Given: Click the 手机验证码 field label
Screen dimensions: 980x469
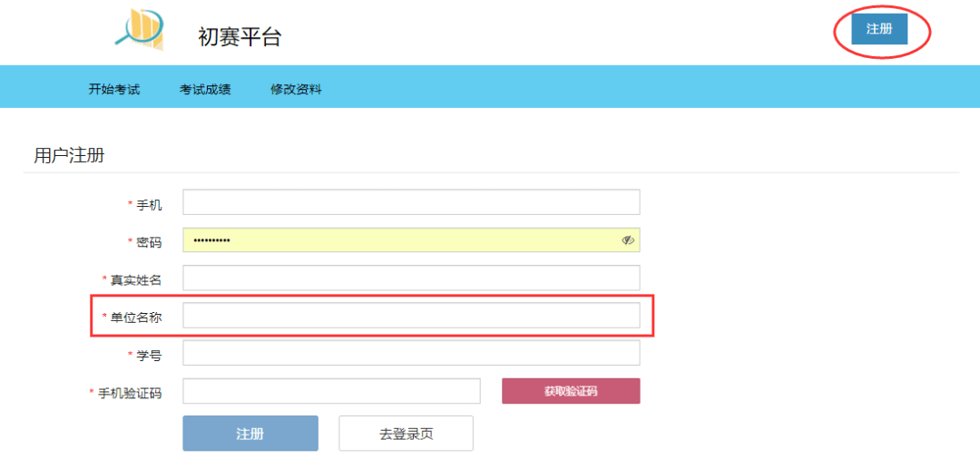Looking at the screenshot, I should point(129,392).
